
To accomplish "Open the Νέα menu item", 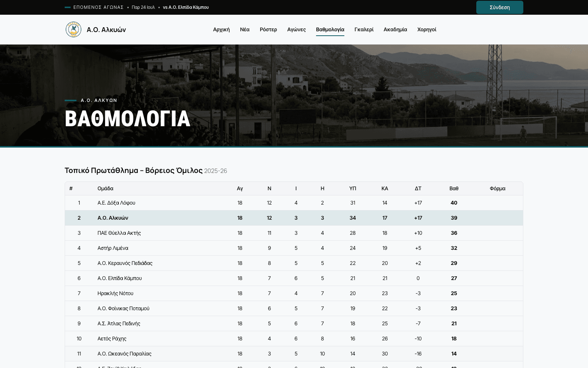I will point(245,29).
